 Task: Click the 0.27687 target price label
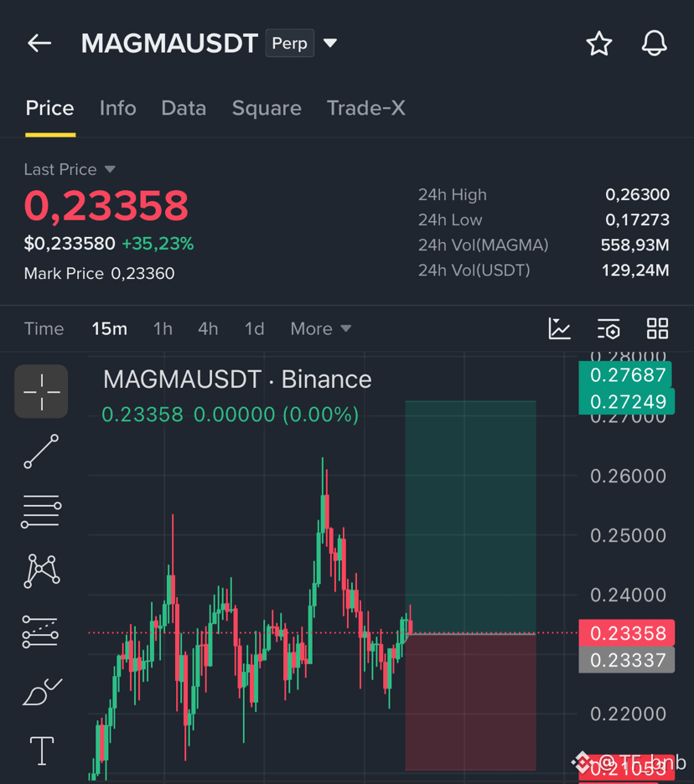(x=625, y=374)
